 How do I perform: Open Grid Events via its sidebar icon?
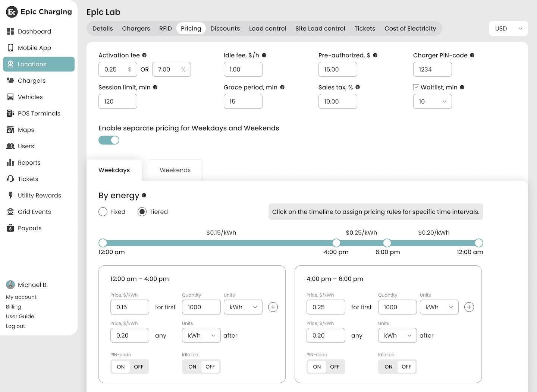click(x=10, y=212)
